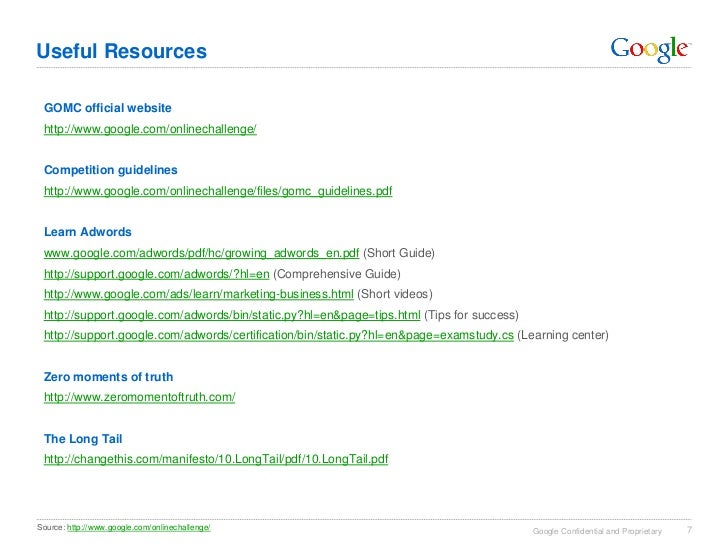The height and width of the screenshot is (546, 728).
Task: Open the zeromomentoftruth.com link
Action: [x=139, y=397]
